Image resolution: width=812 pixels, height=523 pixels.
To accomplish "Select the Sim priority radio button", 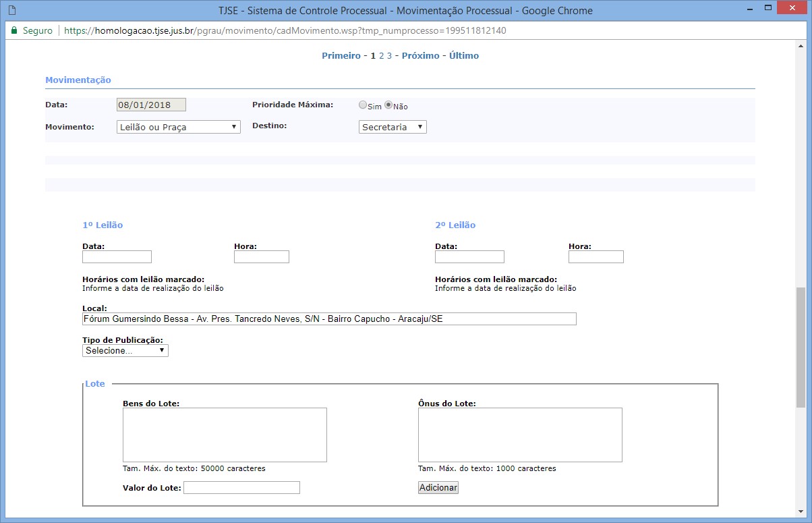I will pos(363,105).
